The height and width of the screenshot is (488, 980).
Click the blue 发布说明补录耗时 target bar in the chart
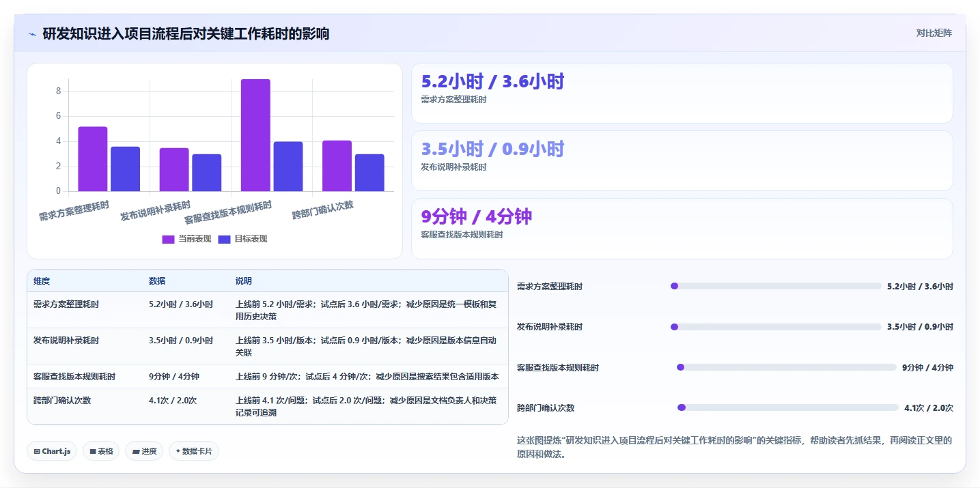tap(206, 173)
